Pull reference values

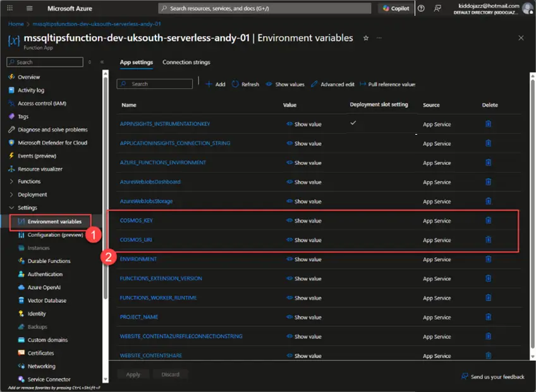pos(387,84)
